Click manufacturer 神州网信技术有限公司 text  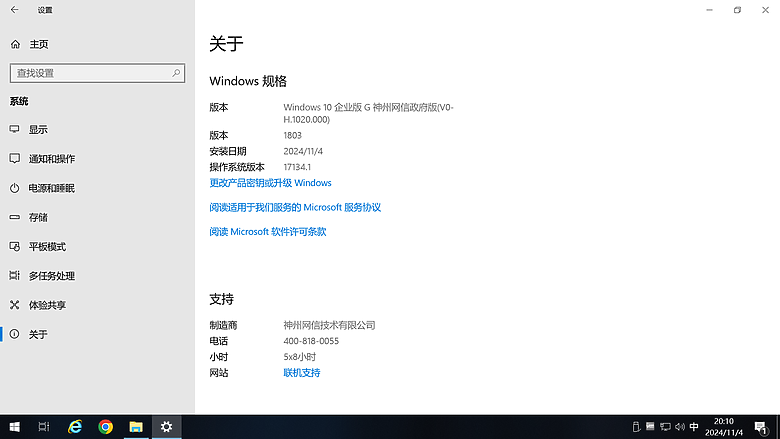tap(329, 325)
